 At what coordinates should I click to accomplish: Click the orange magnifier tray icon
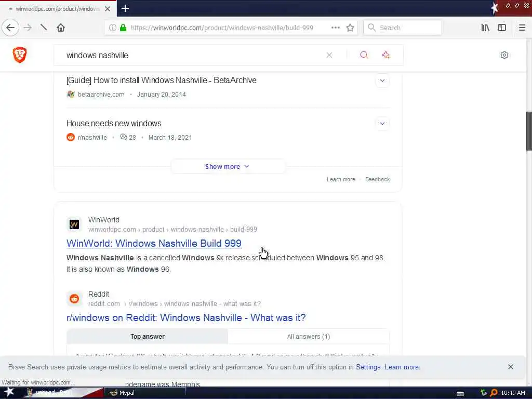[x=494, y=393]
